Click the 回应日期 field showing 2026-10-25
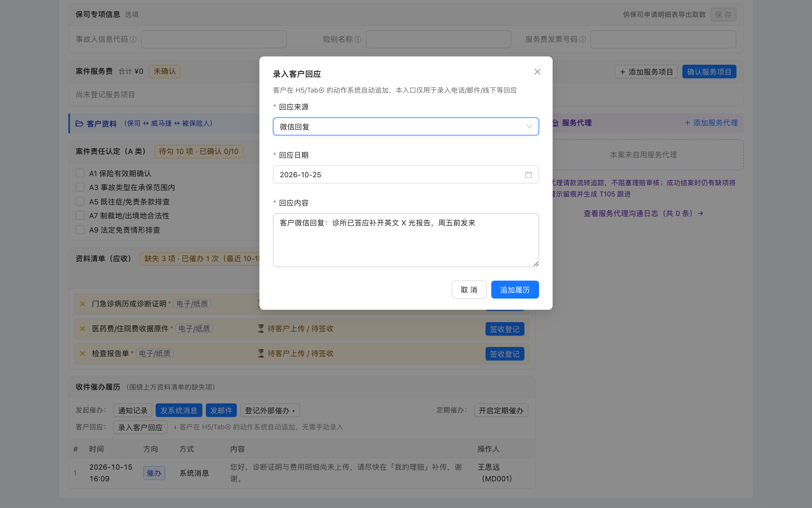The image size is (812, 508). click(406, 175)
